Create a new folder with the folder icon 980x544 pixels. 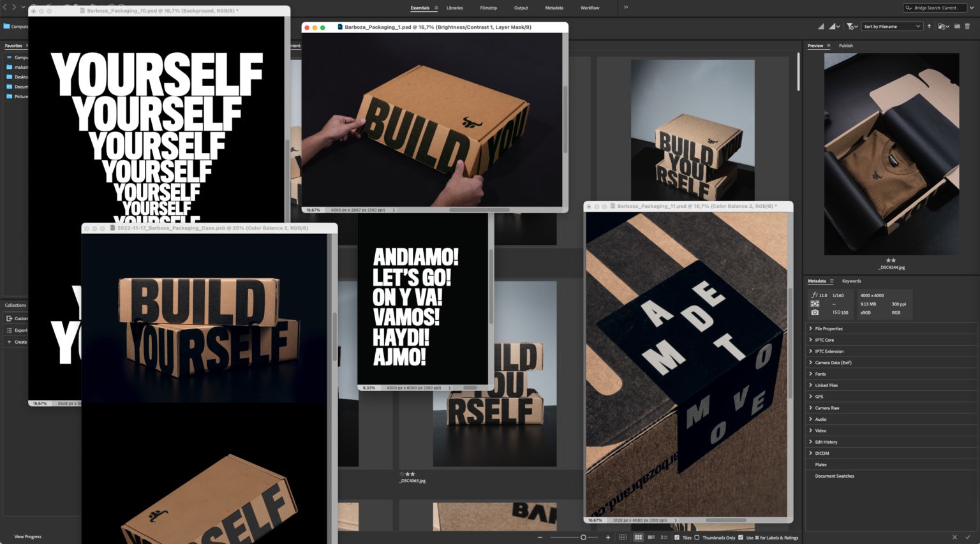click(x=957, y=26)
